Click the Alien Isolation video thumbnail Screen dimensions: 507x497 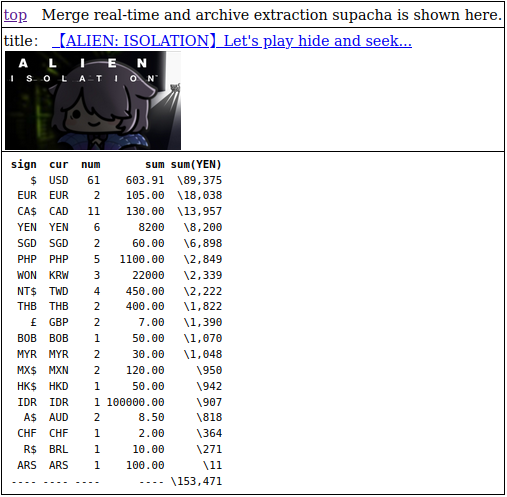click(x=93, y=100)
